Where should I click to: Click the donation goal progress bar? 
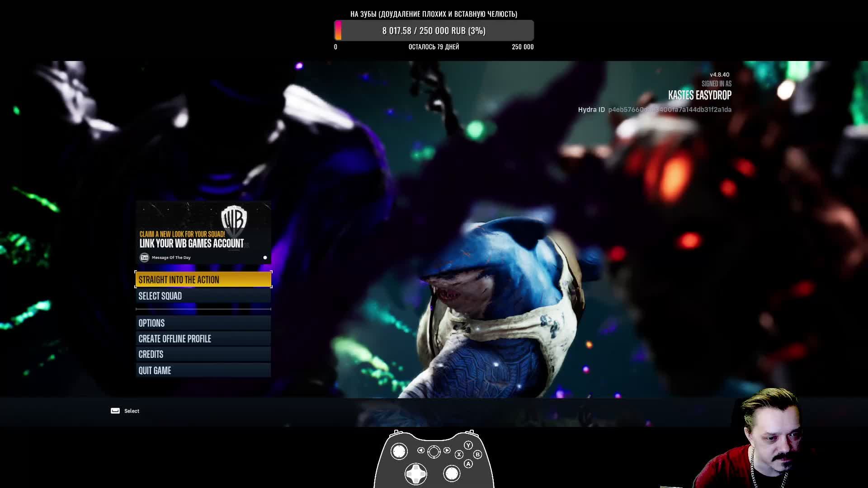pyautogui.click(x=434, y=31)
